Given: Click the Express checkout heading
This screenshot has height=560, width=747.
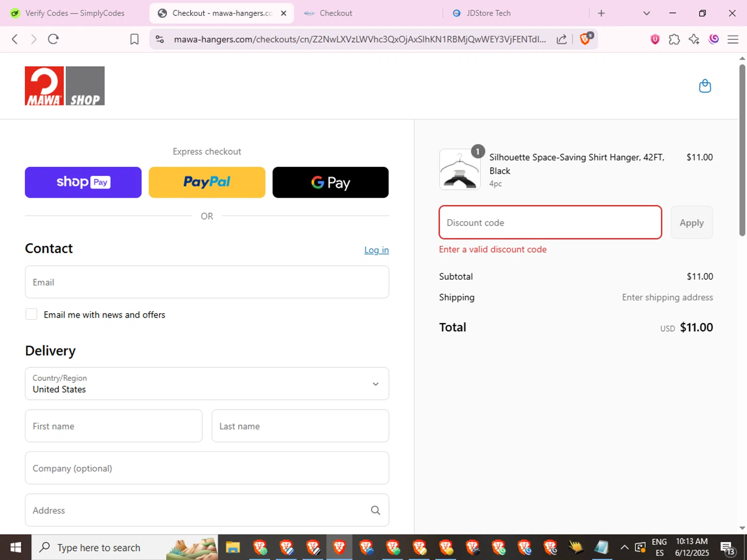Looking at the screenshot, I should (x=207, y=151).
